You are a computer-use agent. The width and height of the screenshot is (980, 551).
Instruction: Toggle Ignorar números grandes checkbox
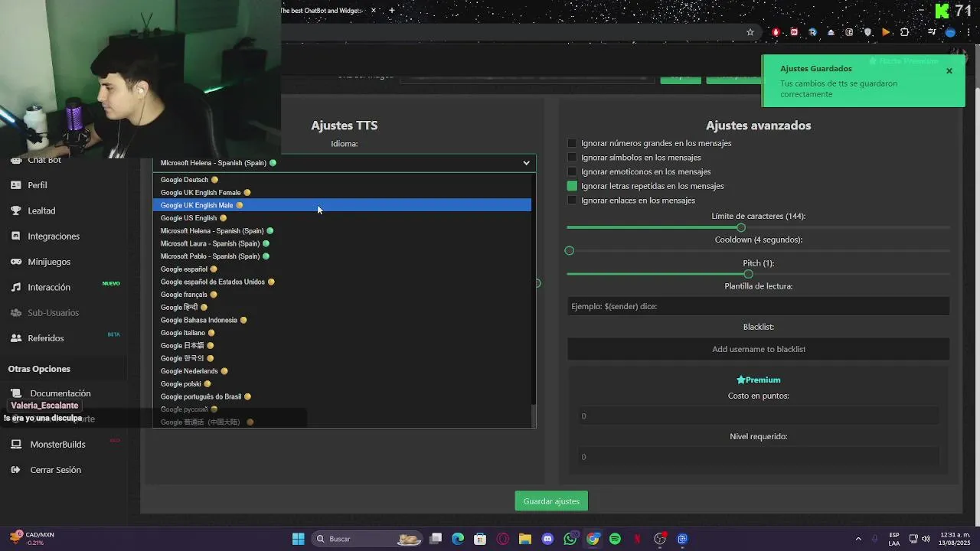pyautogui.click(x=572, y=143)
